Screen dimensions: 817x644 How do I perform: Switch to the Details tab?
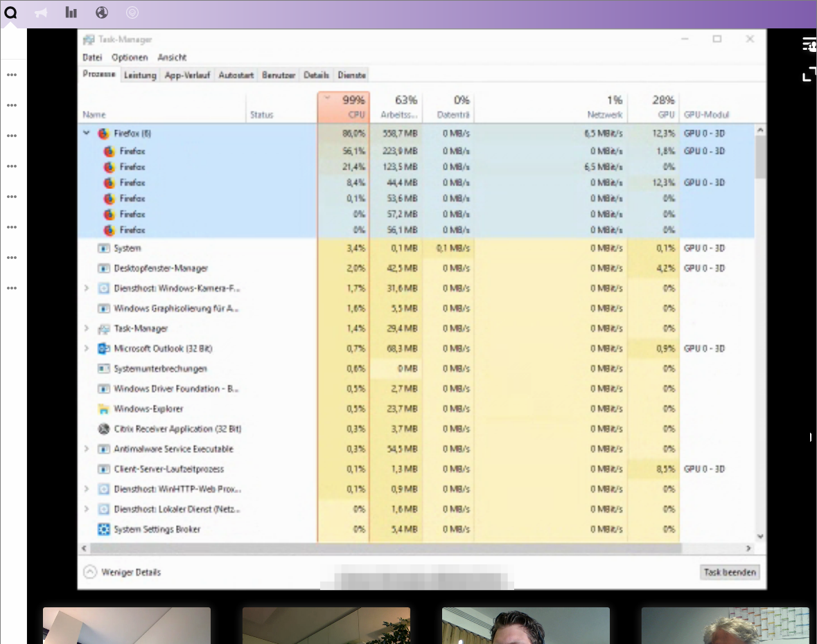pos(316,75)
